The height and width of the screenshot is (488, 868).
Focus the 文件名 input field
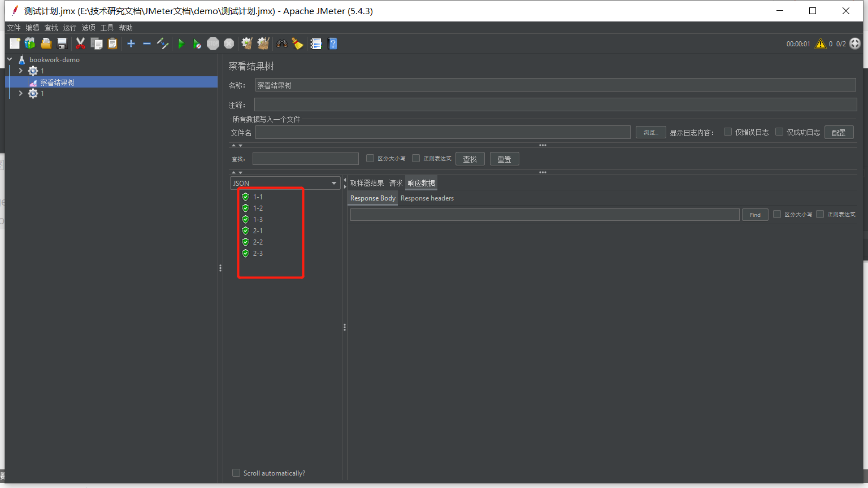coord(442,132)
